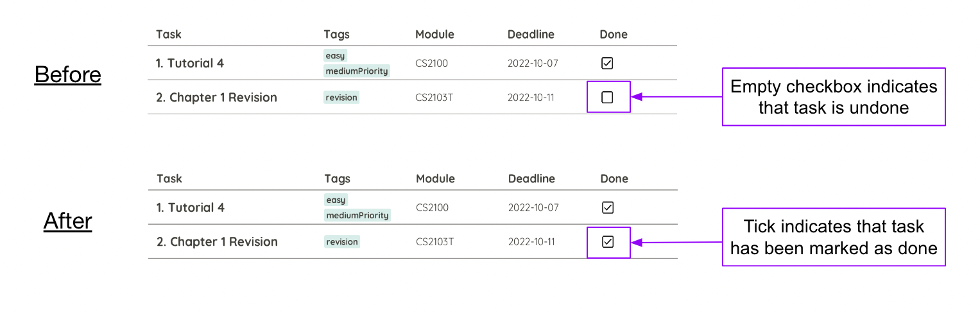Screen dimensions: 980x312
Task: Click the 'easy' tag in After table
Action: point(336,200)
